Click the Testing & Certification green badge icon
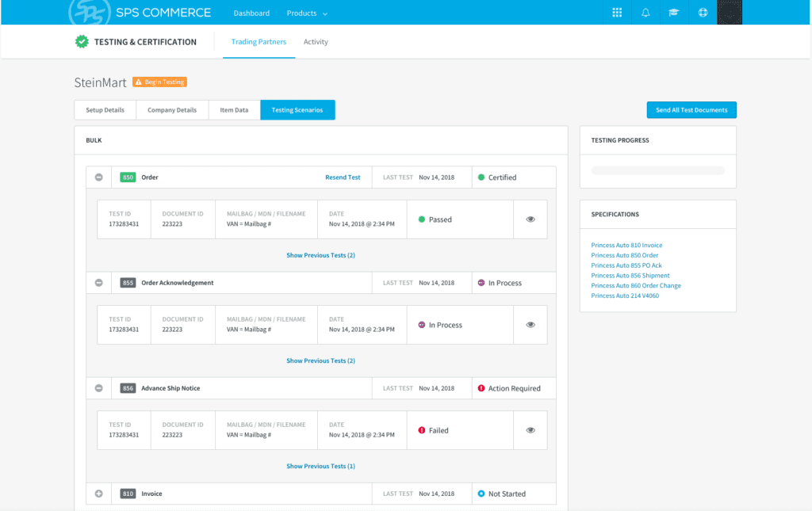Screen dimensions: 812x511 click(x=82, y=41)
